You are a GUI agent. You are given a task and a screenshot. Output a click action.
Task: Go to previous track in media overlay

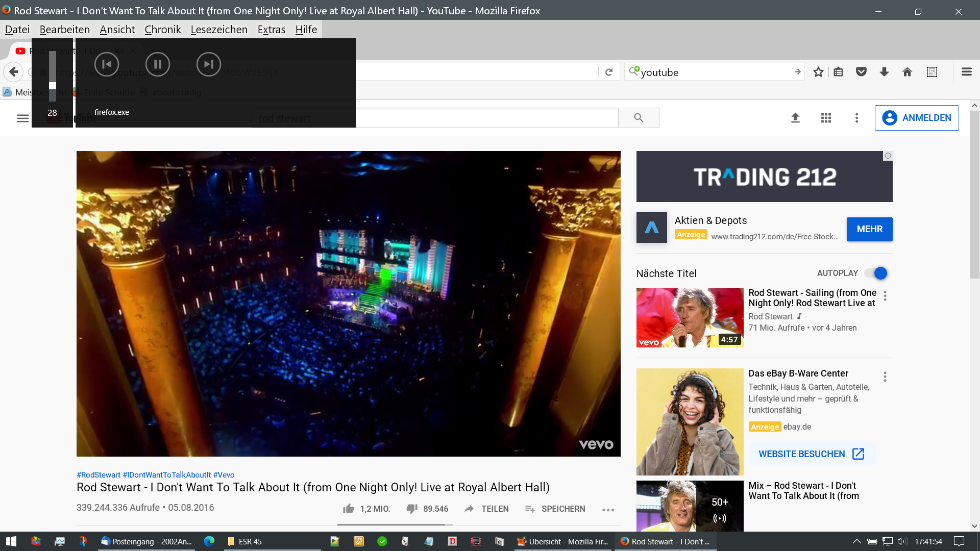click(x=107, y=64)
